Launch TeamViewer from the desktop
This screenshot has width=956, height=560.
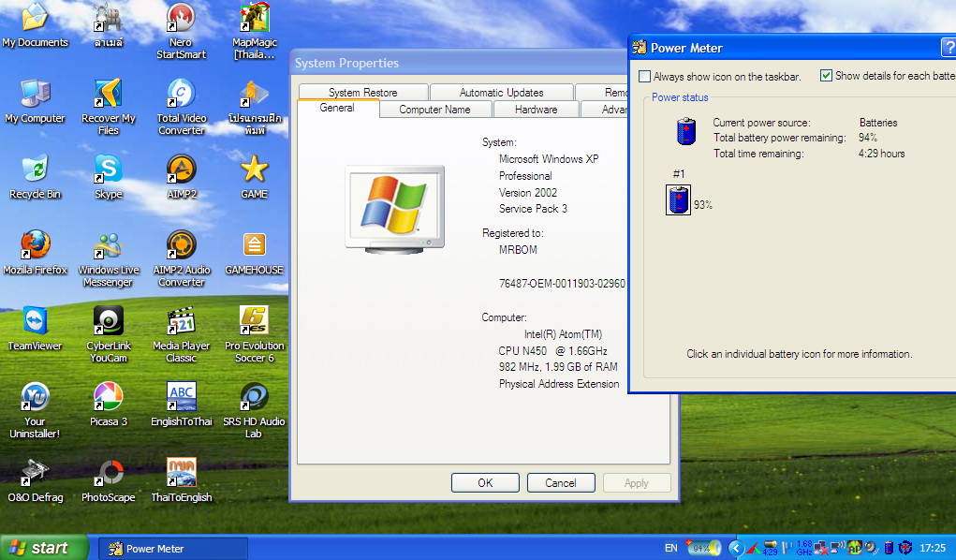pos(35,322)
